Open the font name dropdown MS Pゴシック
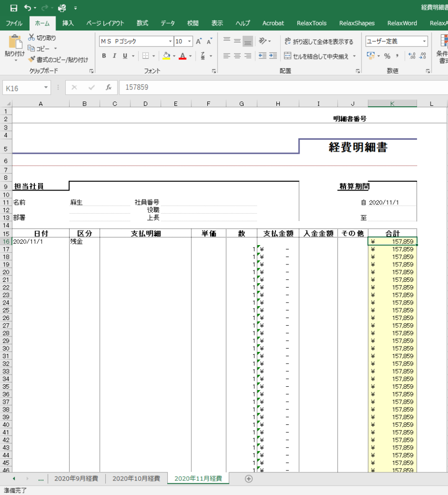 click(170, 42)
